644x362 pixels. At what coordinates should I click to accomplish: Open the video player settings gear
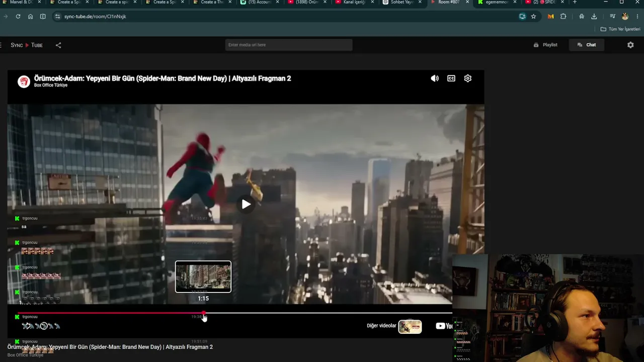tap(468, 78)
